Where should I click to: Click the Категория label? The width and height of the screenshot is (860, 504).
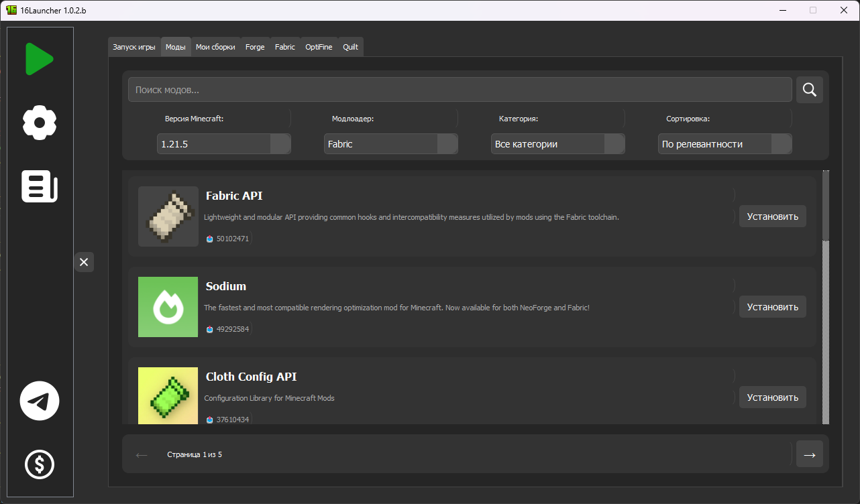pyautogui.click(x=519, y=119)
